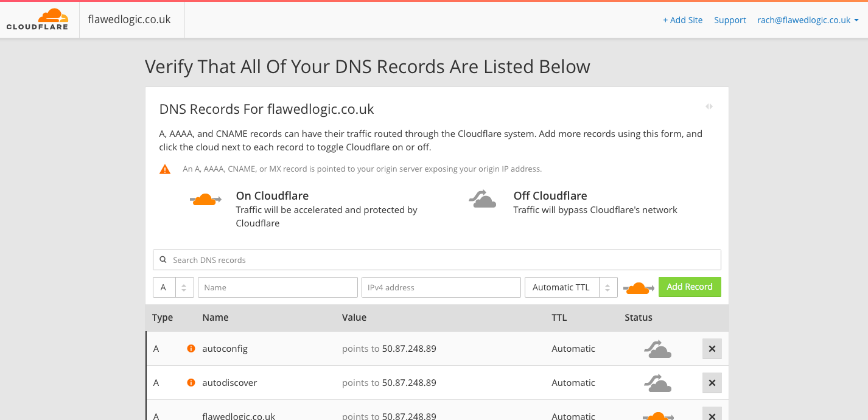This screenshot has height=420, width=868.
Task: Click the A type of autodiscover row
Action: [156, 383]
